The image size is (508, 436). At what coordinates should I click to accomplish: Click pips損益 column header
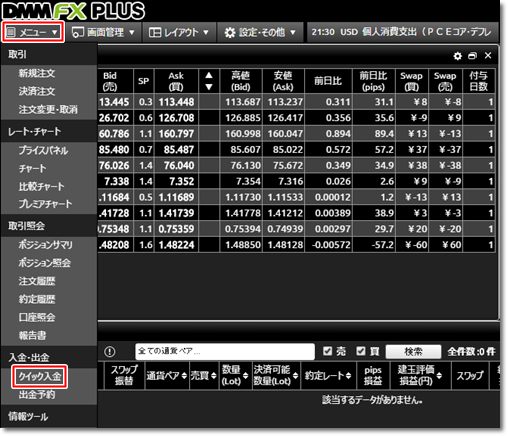(373, 376)
